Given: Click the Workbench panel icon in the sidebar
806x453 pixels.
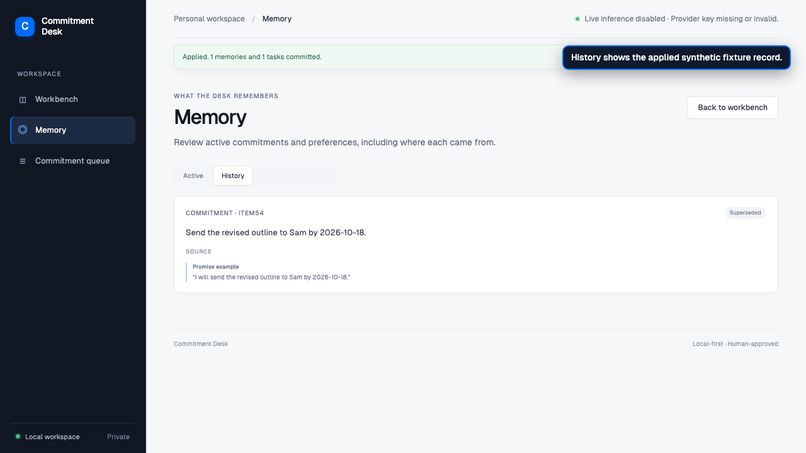Looking at the screenshot, I should [x=23, y=100].
